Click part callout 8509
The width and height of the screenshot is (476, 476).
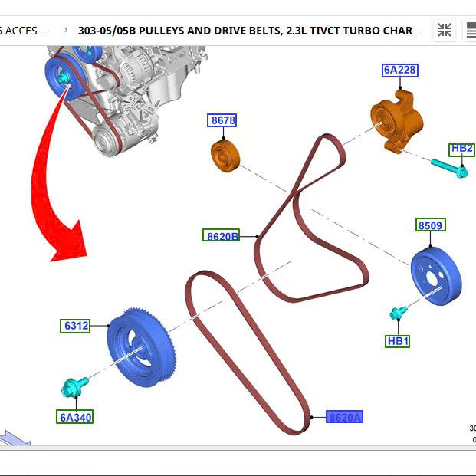pos(431,225)
